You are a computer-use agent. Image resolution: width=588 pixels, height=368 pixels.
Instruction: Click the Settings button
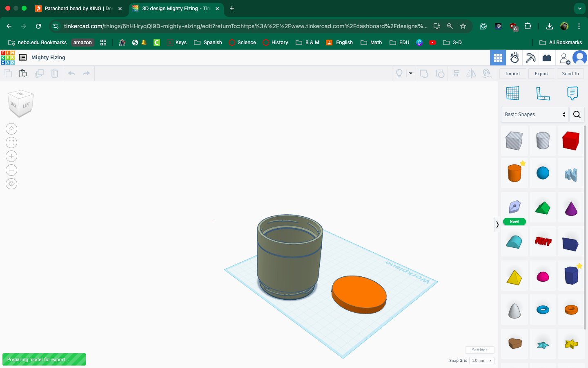tap(480, 350)
